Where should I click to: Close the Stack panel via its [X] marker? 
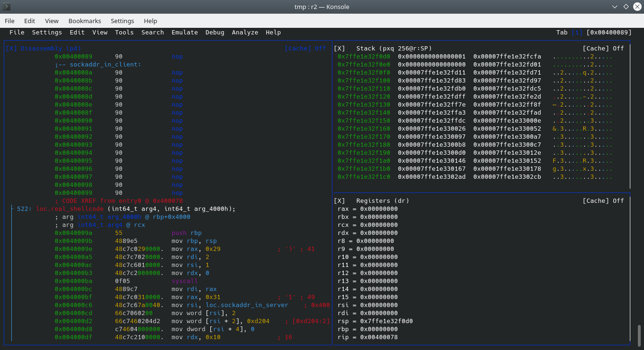[x=339, y=48]
